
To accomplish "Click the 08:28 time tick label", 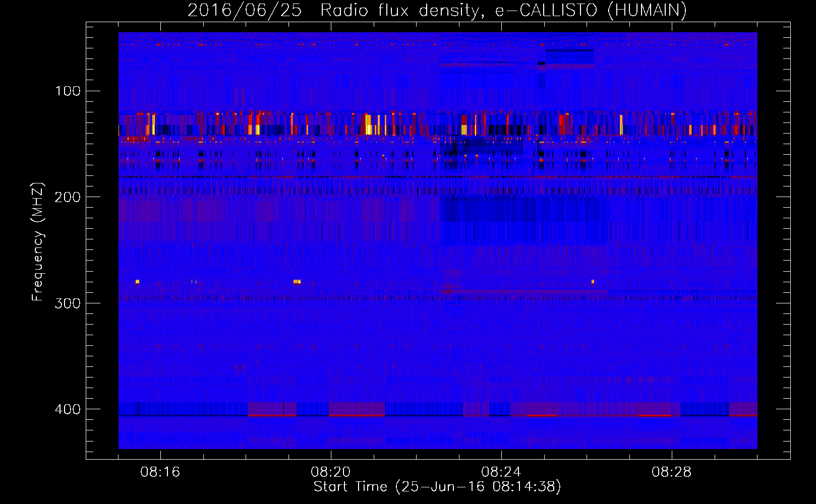I will (671, 472).
